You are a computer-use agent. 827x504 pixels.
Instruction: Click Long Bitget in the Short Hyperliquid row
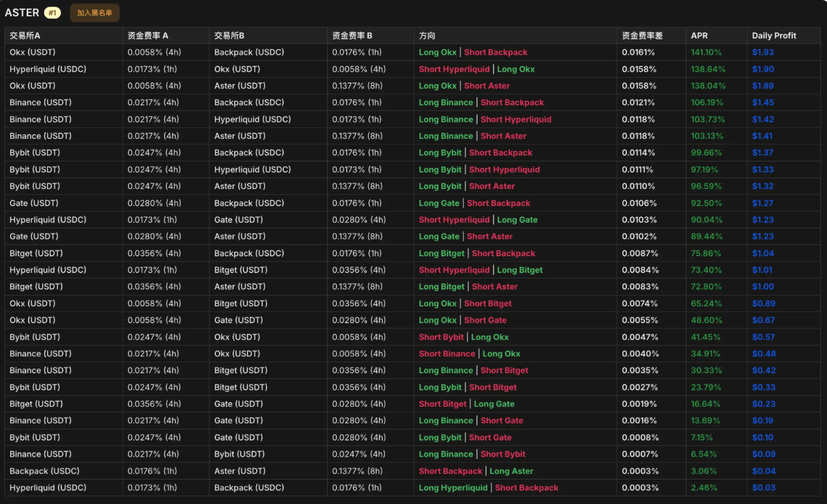pyautogui.click(x=520, y=270)
